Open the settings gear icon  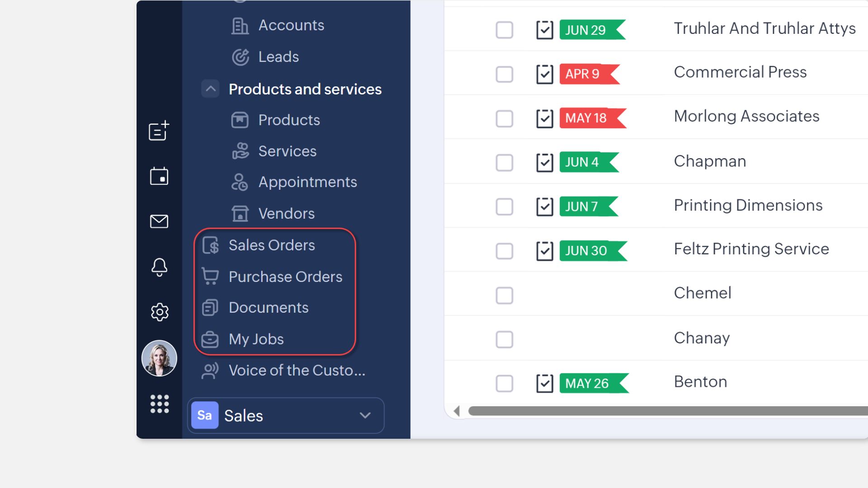pos(159,312)
